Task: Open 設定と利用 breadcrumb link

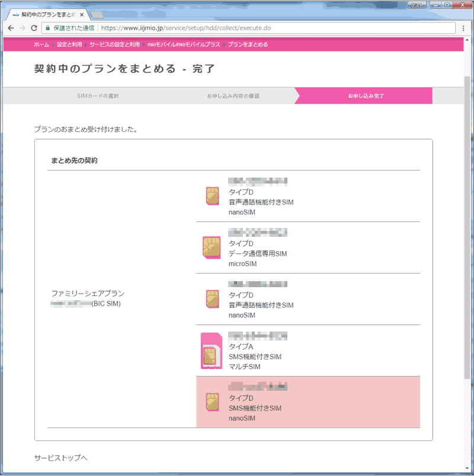Action: 69,44
